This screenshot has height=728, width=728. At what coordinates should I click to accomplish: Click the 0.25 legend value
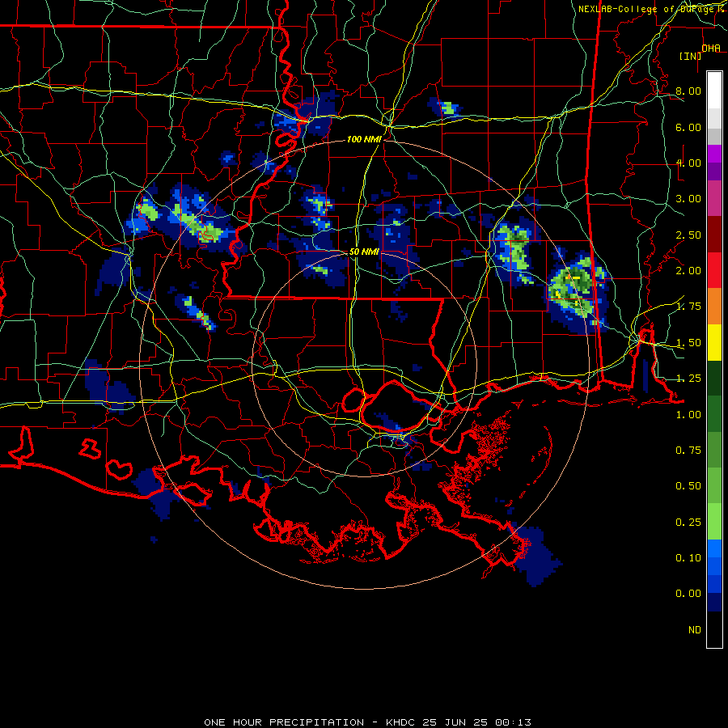[688, 523]
